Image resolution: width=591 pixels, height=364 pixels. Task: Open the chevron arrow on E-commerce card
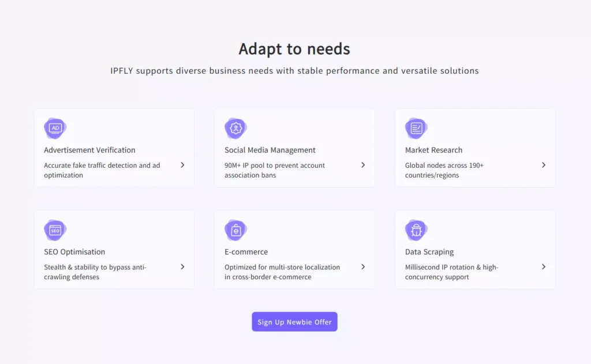click(x=363, y=267)
